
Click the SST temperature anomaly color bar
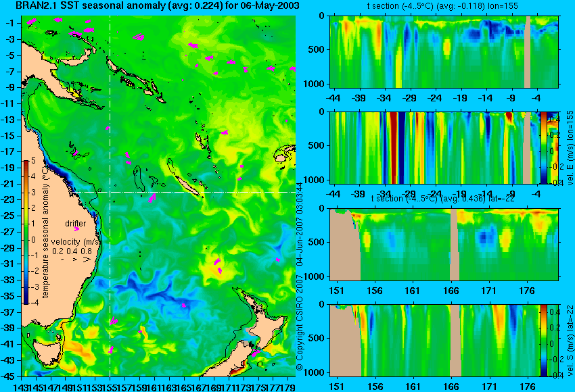point(26,232)
